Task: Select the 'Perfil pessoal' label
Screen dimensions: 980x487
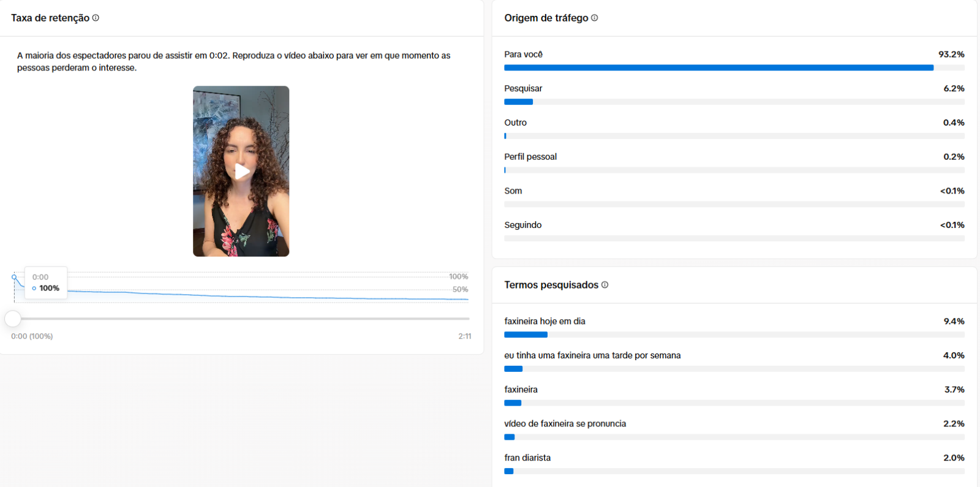Action: pyautogui.click(x=531, y=157)
